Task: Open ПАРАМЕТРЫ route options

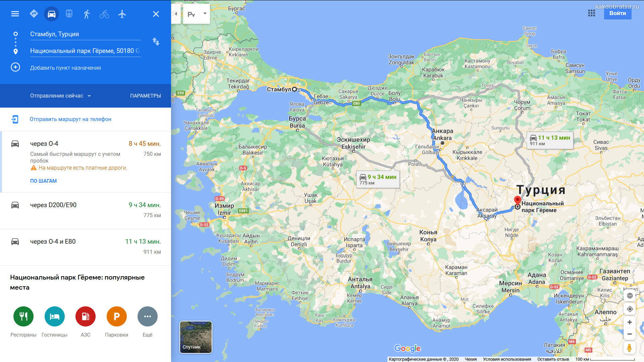Action: click(146, 96)
